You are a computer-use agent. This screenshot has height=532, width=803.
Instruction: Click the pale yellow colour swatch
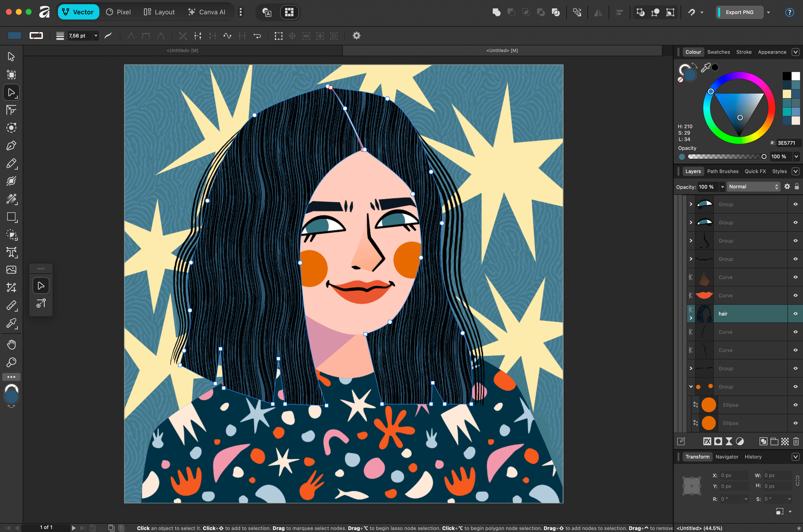pos(786,94)
